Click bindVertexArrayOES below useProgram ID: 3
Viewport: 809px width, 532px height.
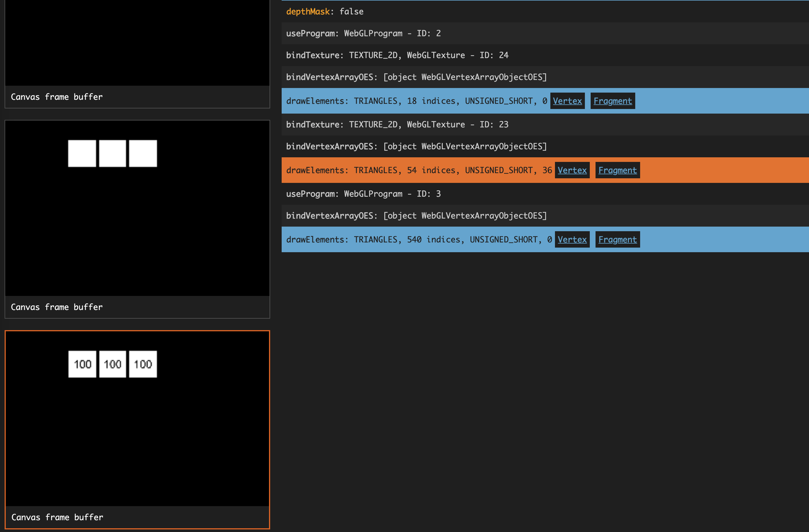[x=416, y=216]
